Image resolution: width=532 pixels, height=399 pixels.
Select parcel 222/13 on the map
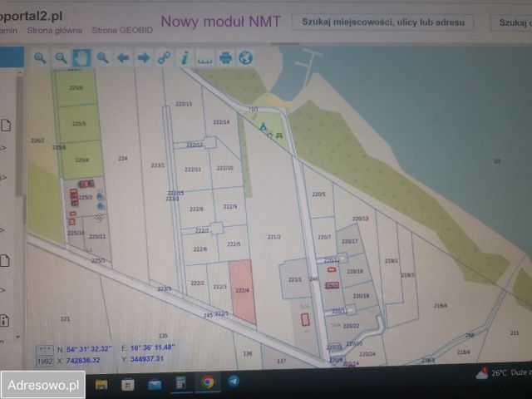click(184, 104)
